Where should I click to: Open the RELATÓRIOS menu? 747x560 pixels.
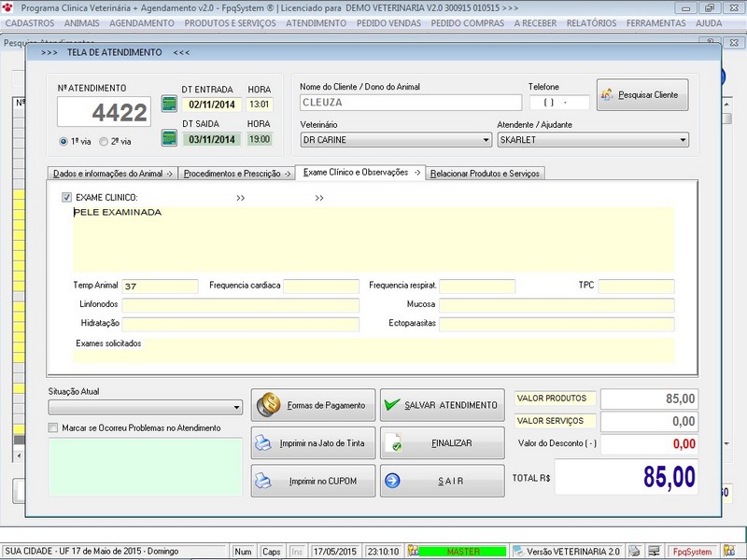pyautogui.click(x=590, y=22)
